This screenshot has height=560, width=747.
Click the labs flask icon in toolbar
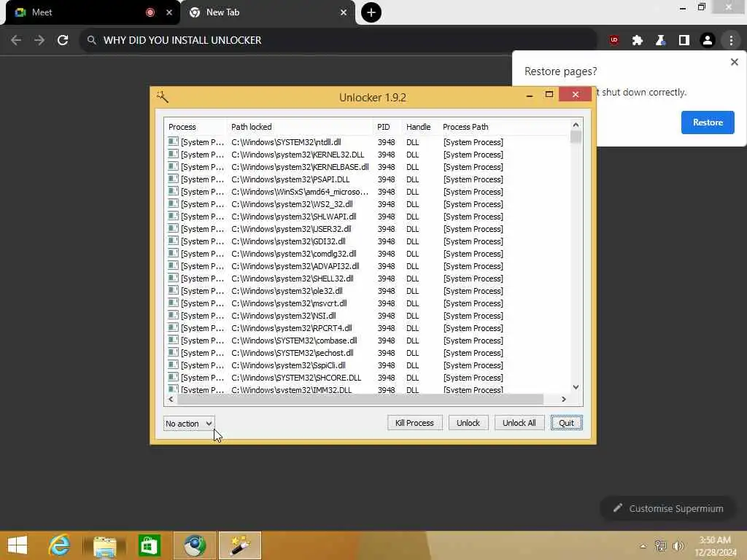[x=660, y=41]
